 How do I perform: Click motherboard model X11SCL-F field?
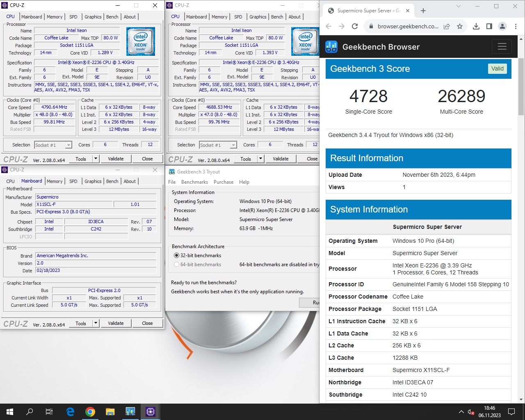pos(74,204)
